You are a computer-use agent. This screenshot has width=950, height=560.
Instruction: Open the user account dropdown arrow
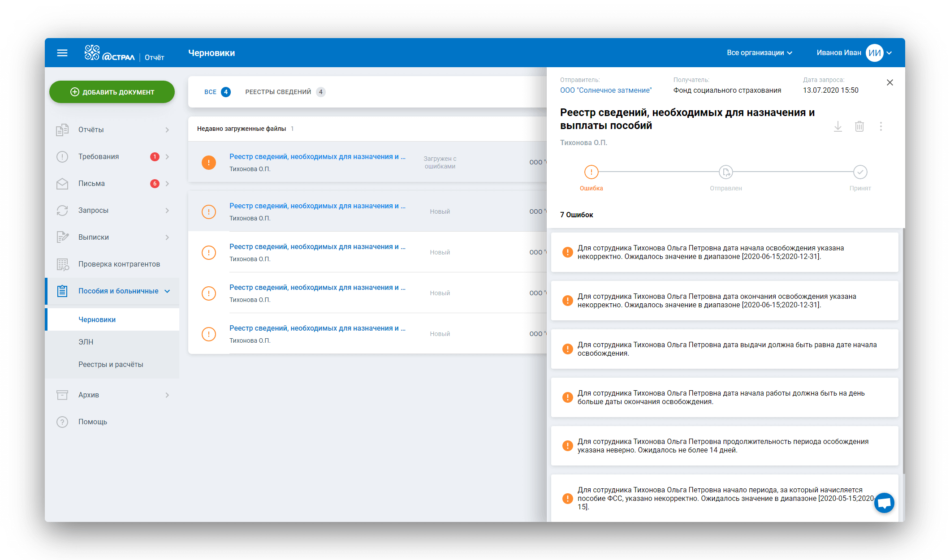[889, 53]
